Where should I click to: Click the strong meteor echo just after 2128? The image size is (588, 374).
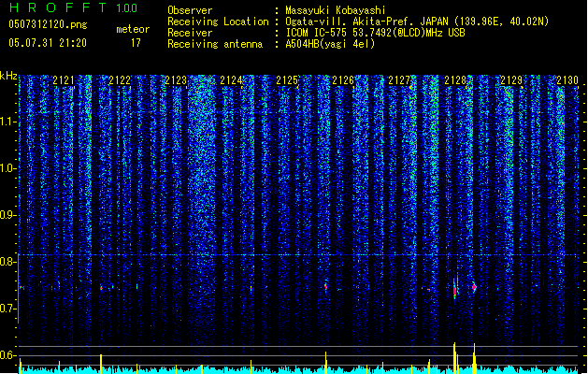(x=474, y=287)
